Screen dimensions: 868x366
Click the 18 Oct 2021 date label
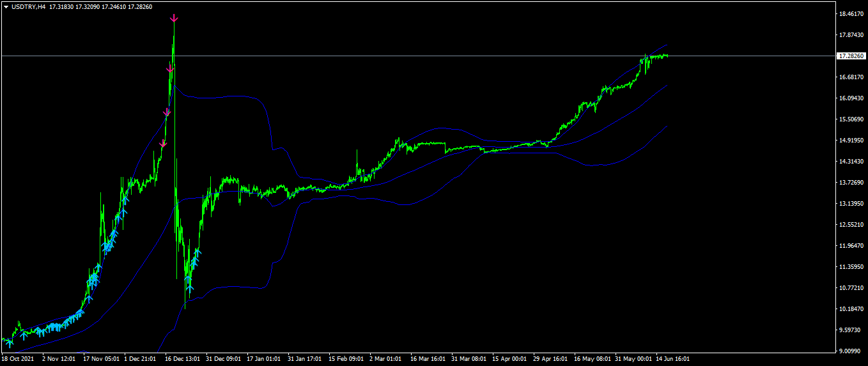(x=18, y=359)
